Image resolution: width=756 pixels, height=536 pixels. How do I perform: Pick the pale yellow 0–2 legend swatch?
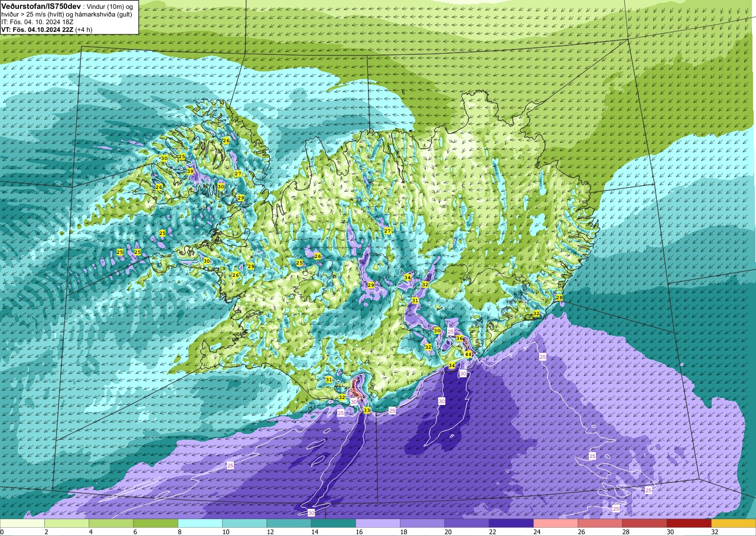pyautogui.click(x=22, y=524)
